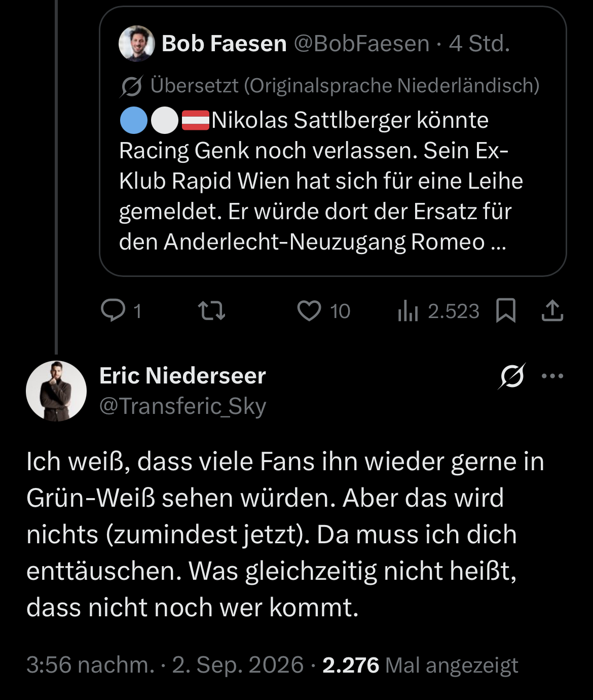
Task: Click translation icon beside Übersetzt label
Action: point(131,86)
